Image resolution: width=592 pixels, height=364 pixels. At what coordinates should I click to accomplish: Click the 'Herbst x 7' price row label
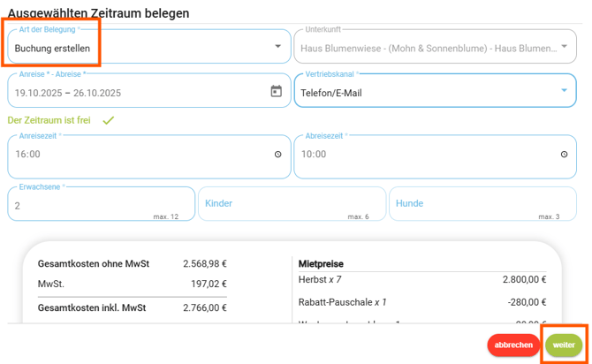[320, 280]
